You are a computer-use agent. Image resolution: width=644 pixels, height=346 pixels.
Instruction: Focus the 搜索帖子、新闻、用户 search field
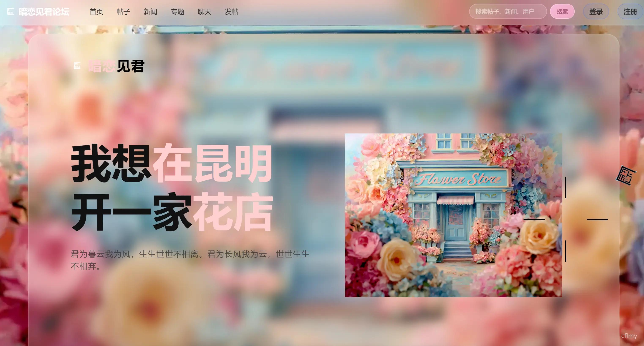click(x=508, y=11)
